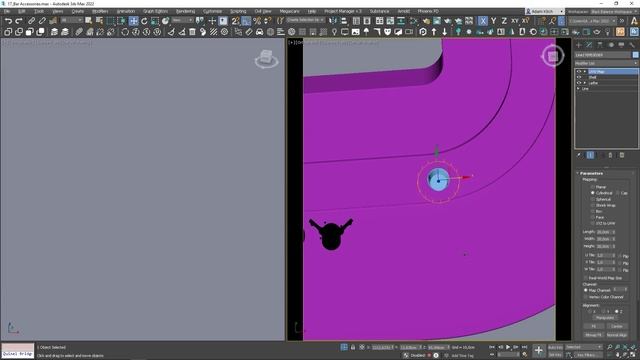Hide UVW Map modifier with its eye icon
This screenshot has width=640, height=360.
(x=579, y=71)
